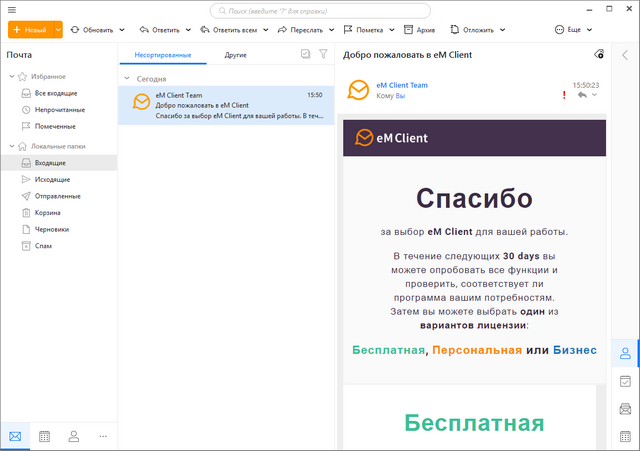This screenshot has width=640, height=451.
Task: Switch to the Другие tab
Action: pyautogui.click(x=236, y=54)
